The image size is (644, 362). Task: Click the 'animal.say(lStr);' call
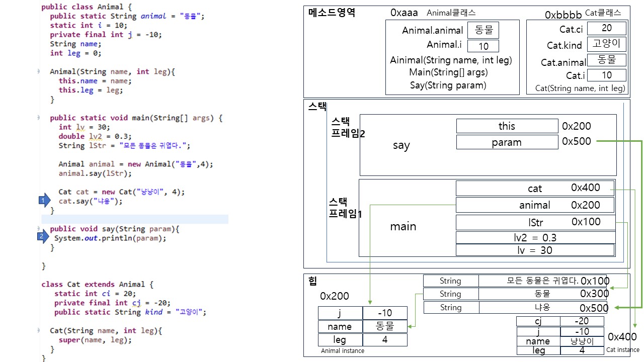click(95, 173)
